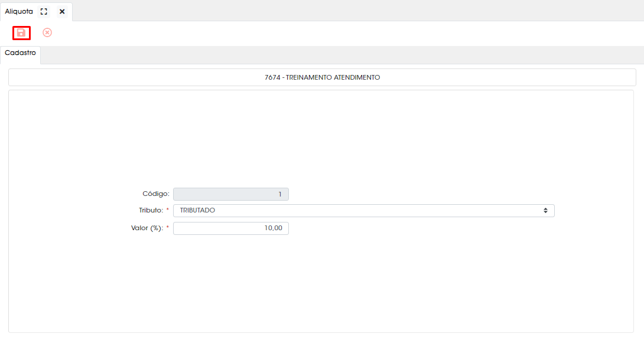Open the Tributo dropdown showing TRIBUTADO

point(364,211)
